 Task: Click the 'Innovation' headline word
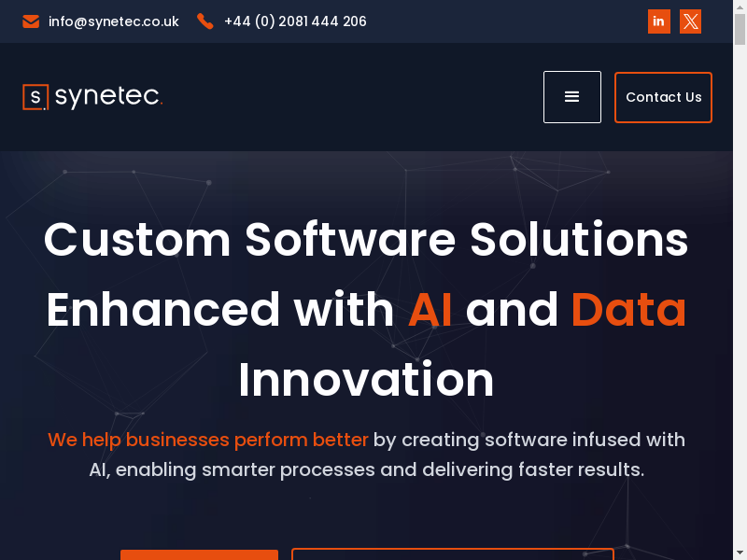point(366,380)
